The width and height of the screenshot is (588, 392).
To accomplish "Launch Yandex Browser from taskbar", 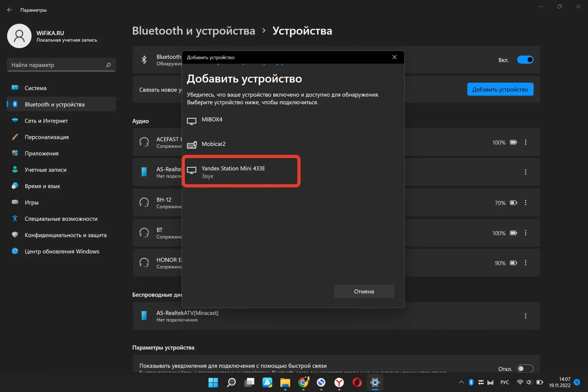I will 339,383.
